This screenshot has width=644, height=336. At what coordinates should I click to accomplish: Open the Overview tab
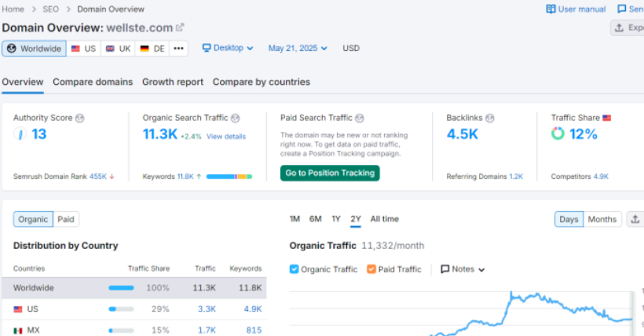pyautogui.click(x=23, y=82)
